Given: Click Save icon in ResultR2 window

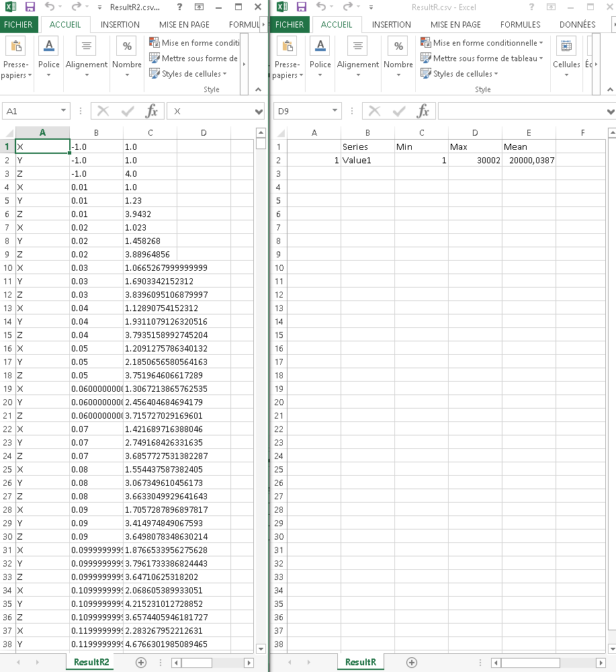Looking at the screenshot, I should tap(30, 7).
